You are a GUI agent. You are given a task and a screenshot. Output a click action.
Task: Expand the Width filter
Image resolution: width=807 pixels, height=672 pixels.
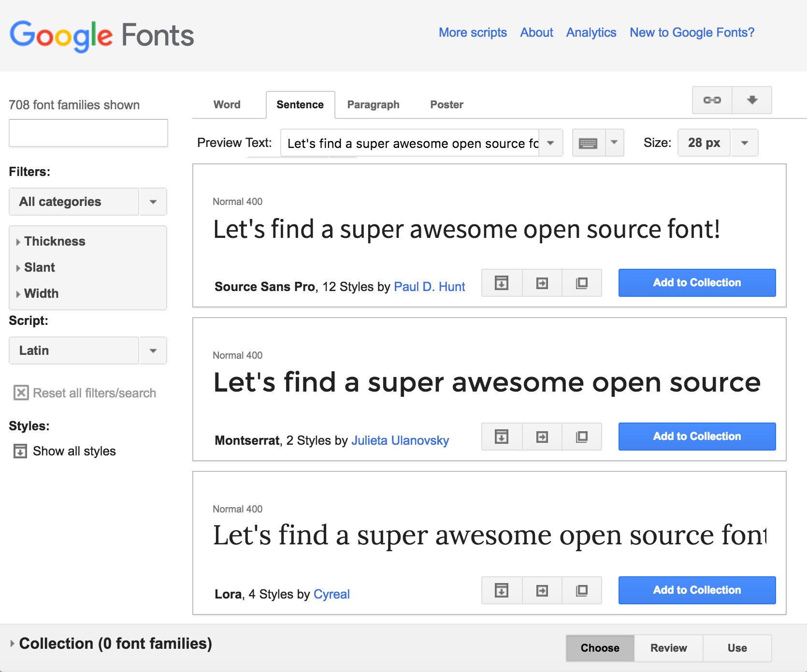[x=37, y=293]
